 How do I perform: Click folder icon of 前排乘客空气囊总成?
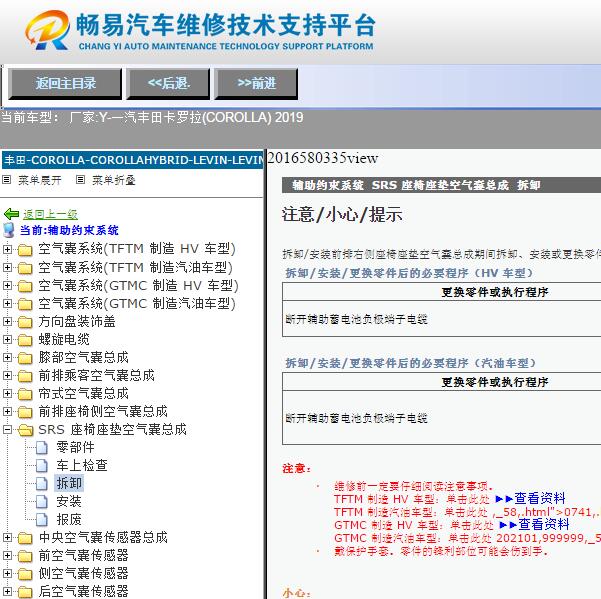pyautogui.click(x=25, y=376)
